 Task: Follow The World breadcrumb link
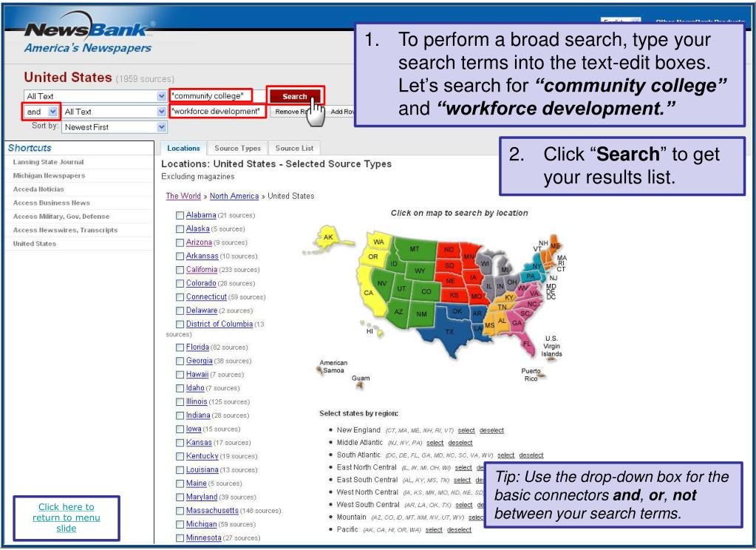[183, 196]
